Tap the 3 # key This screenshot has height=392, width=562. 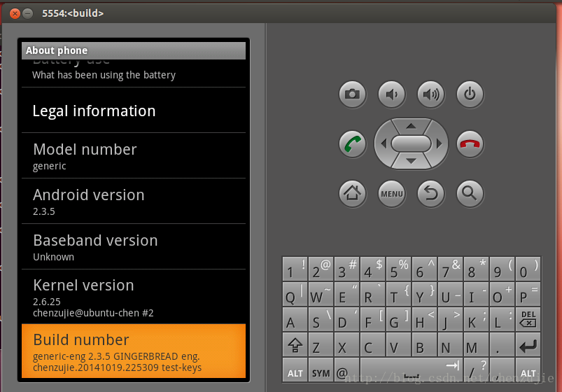click(346, 269)
